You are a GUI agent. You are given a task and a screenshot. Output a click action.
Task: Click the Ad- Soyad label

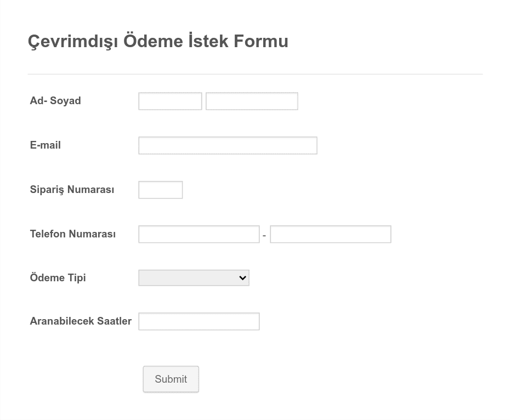(55, 101)
